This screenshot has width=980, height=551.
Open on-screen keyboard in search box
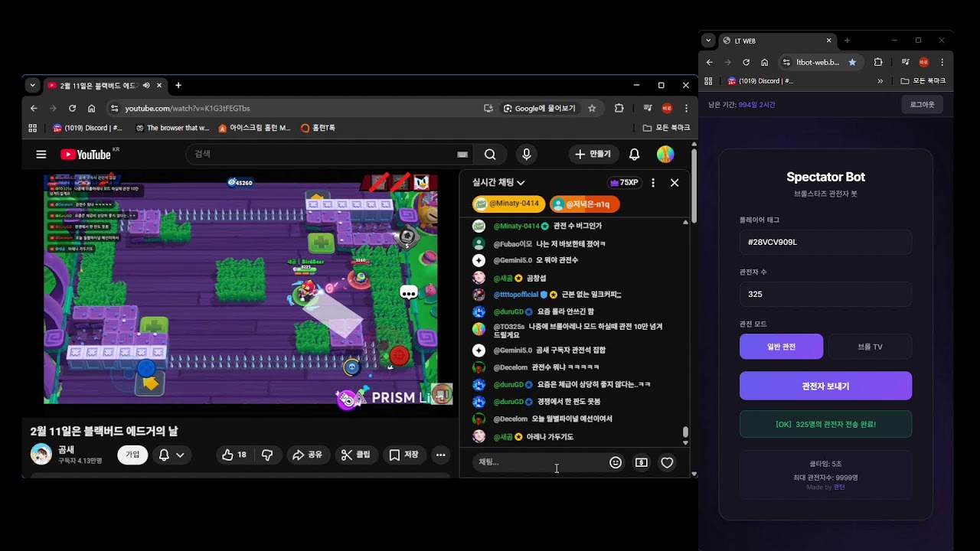(x=462, y=155)
